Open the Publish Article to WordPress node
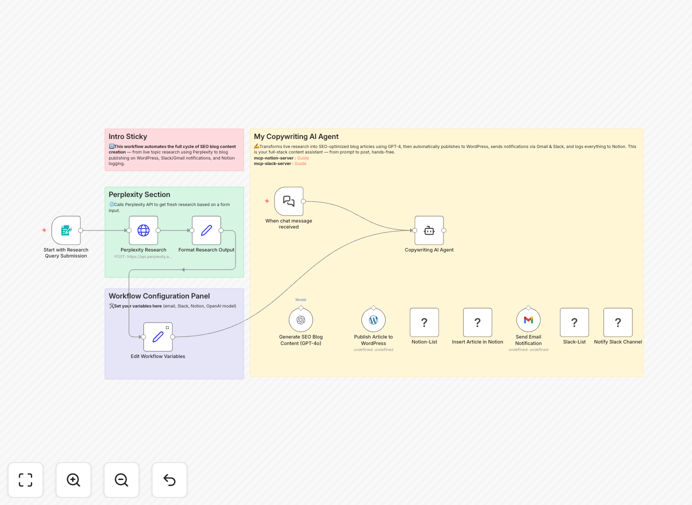The width and height of the screenshot is (692, 505). pyautogui.click(x=373, y=320)
